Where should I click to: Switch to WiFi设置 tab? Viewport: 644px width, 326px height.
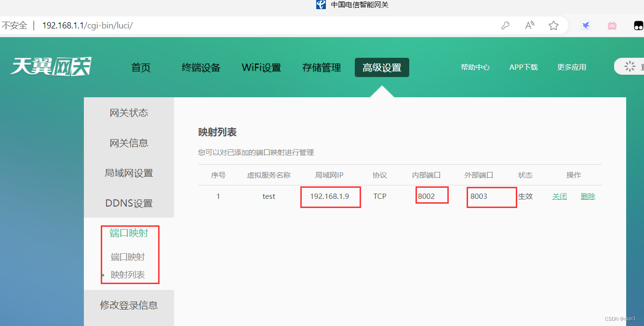point(261,68)
